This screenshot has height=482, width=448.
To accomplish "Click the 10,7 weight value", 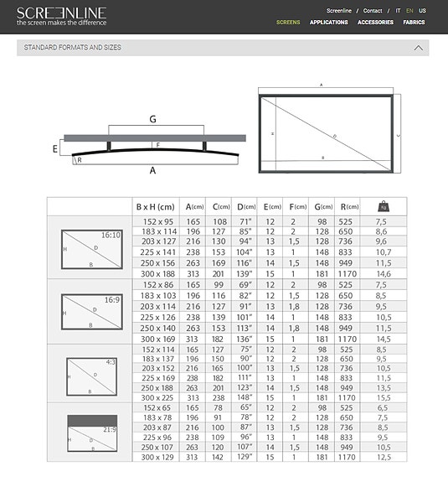I will coord(384,252).
